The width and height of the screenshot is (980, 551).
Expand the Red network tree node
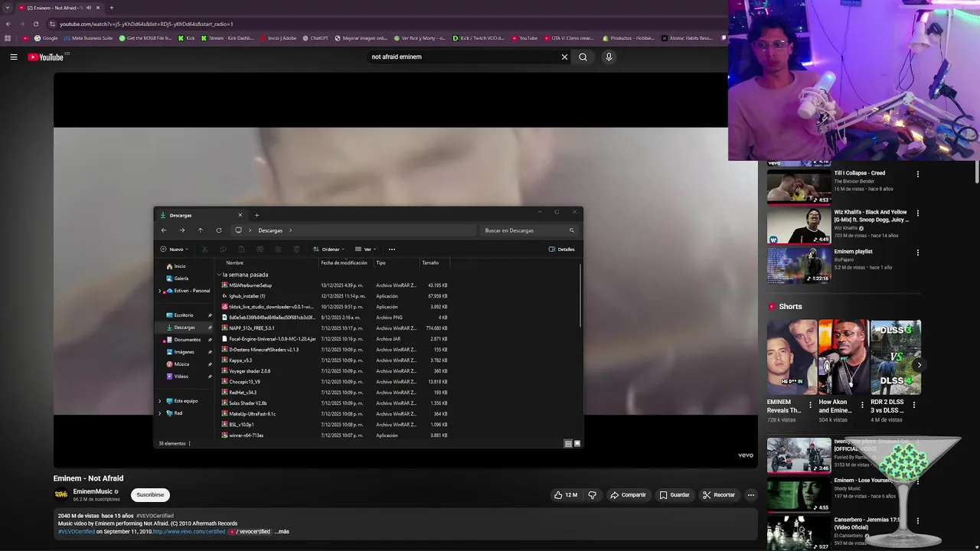pos(160,413)
